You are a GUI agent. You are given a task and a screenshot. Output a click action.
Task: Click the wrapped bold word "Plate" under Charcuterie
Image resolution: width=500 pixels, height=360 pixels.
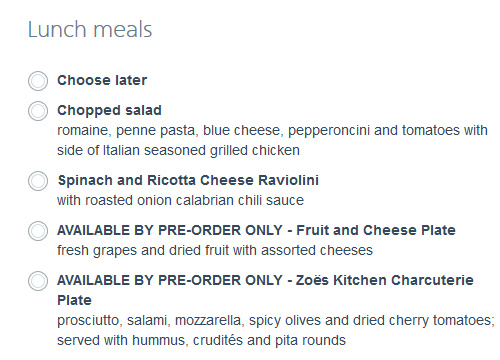point(74,300)
